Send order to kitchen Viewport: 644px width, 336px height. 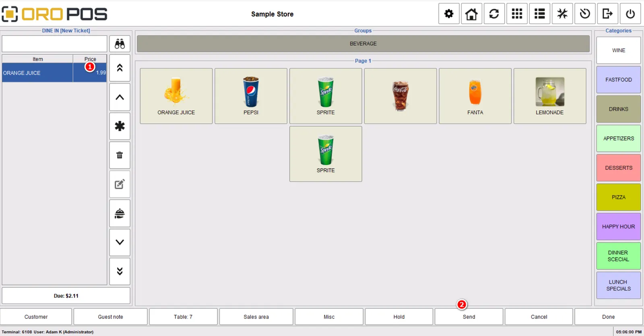tap(469, 317)
